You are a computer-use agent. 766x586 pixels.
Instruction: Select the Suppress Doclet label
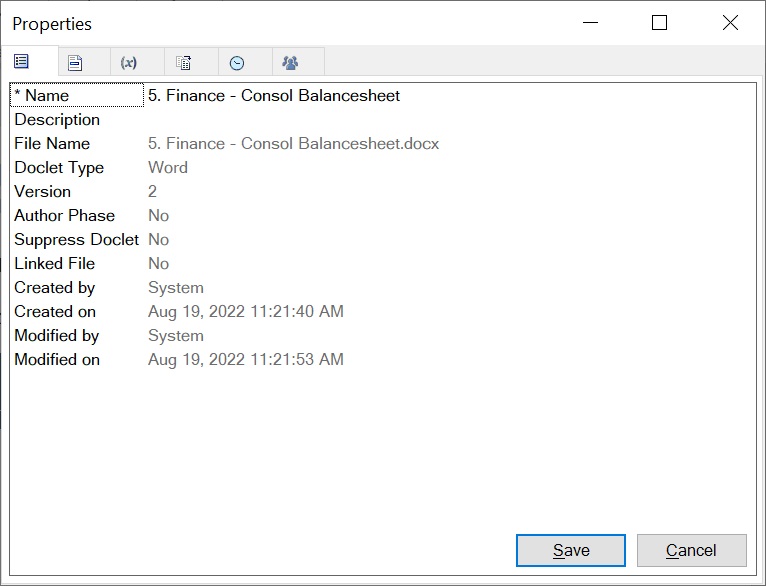coord(77,239)
